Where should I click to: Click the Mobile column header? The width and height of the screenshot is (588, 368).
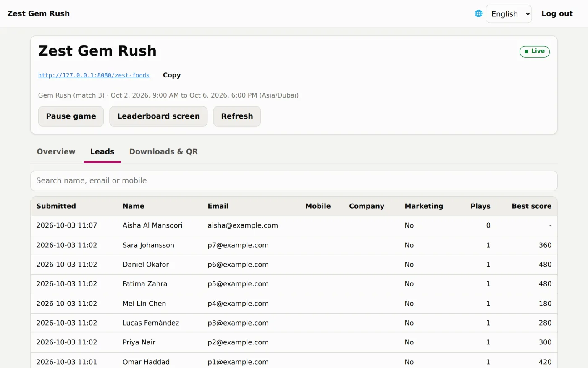coord(318,206)
